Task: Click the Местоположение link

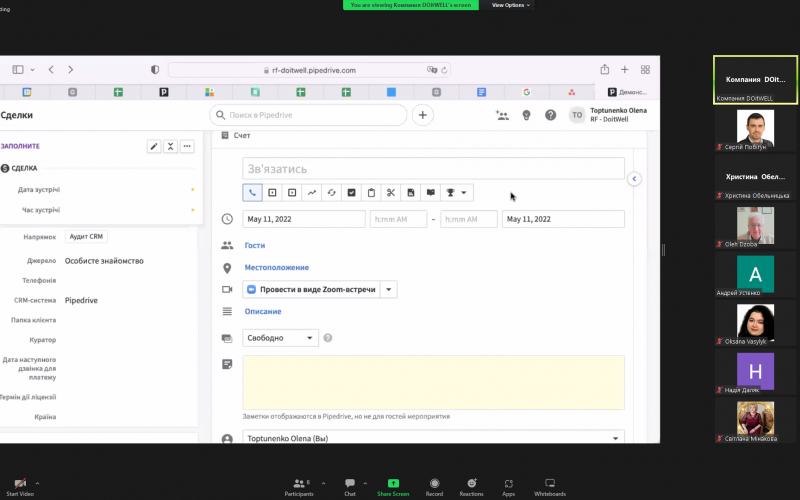Action: [277, 267]
